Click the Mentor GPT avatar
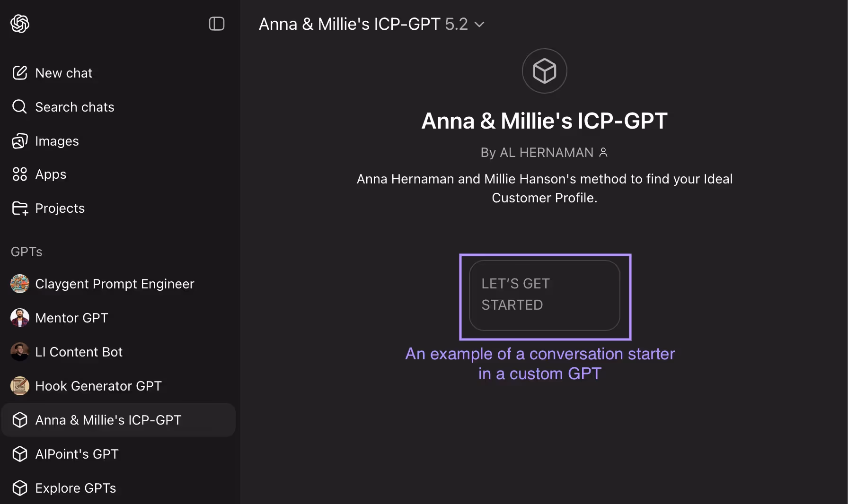The width and height of the screenshot is (848, 504). coord(20,318)
